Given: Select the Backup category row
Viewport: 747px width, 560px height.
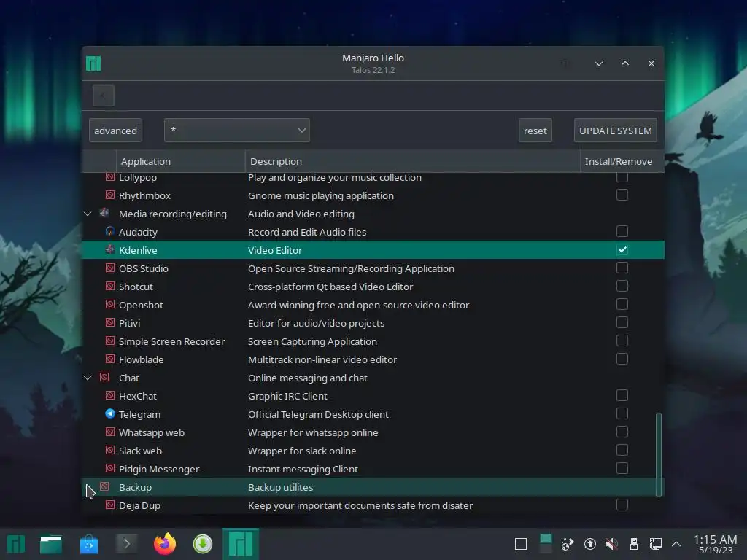Looking at the screenshot, I should 373,486.
